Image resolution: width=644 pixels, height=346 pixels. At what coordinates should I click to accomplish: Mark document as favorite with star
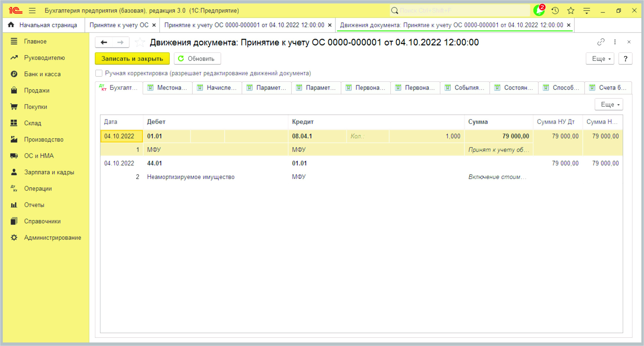click(x=140, y=42)
